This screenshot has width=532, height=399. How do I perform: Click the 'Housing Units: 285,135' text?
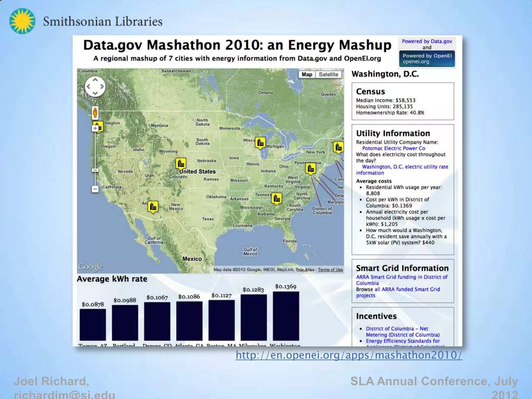[384, 107]
